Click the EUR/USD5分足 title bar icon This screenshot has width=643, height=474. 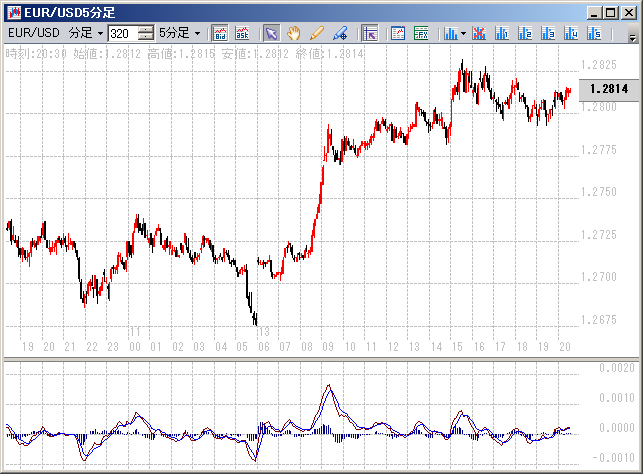[14, 12]
